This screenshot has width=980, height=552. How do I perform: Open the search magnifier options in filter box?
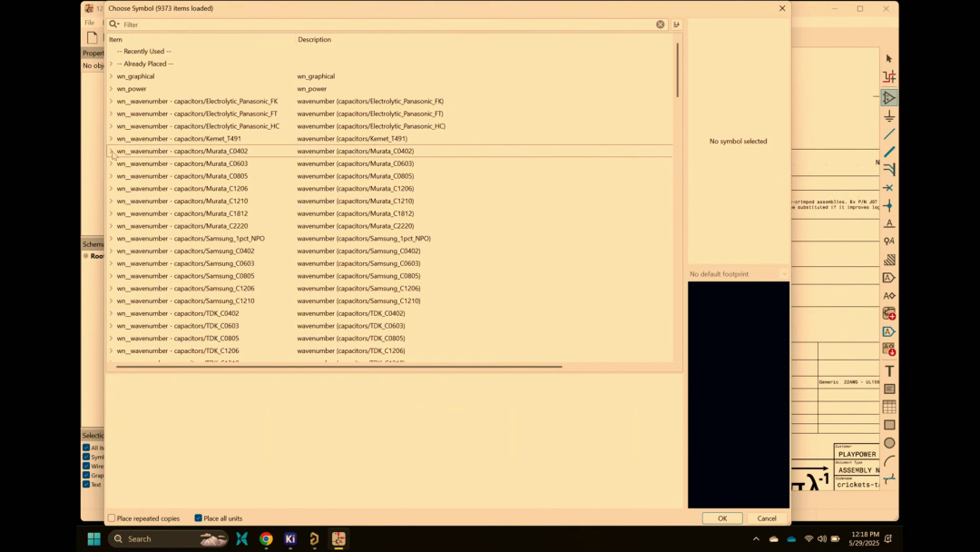click(x=113, y=25)
